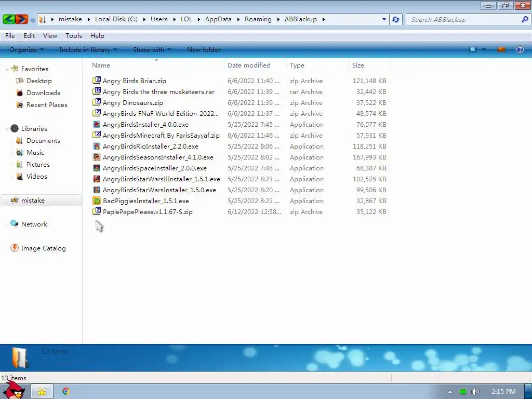Select the PaplePapePlease zip file icon
Image resolution: width=532 pixels, height=399 pixels.
[97, 211]
